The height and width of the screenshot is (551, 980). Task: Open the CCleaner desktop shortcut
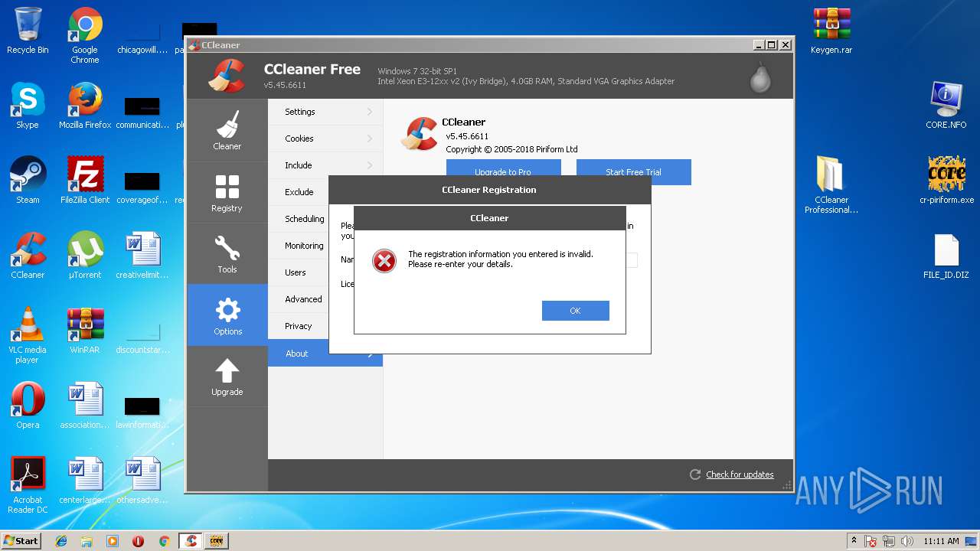(x=28, y=256)
